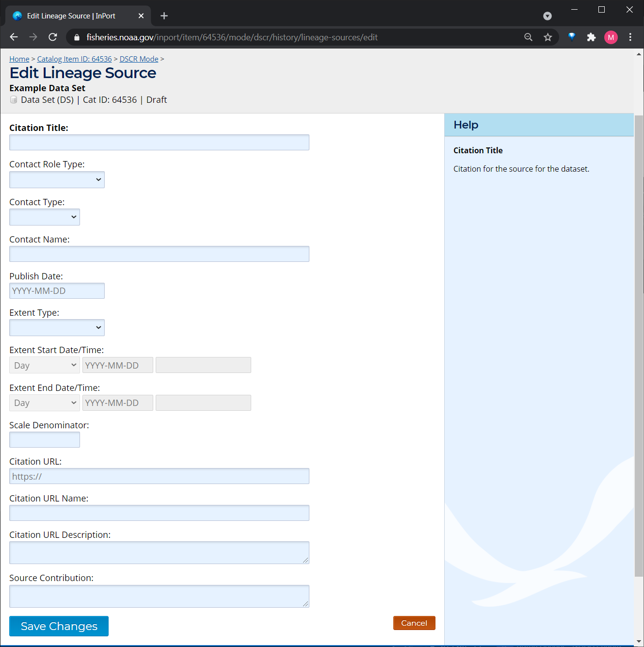This screenshot has width=644, height=647.
Task: Click the Save Changes button
Action: pos(59,626)
